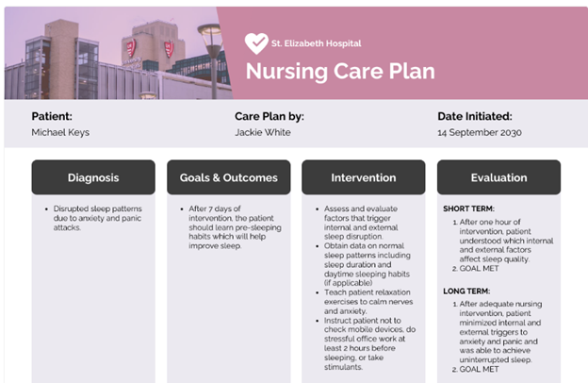Click the 'Care Plan by:' label
Viewport: 588px width, 383px height.
[x=269, y=116]
